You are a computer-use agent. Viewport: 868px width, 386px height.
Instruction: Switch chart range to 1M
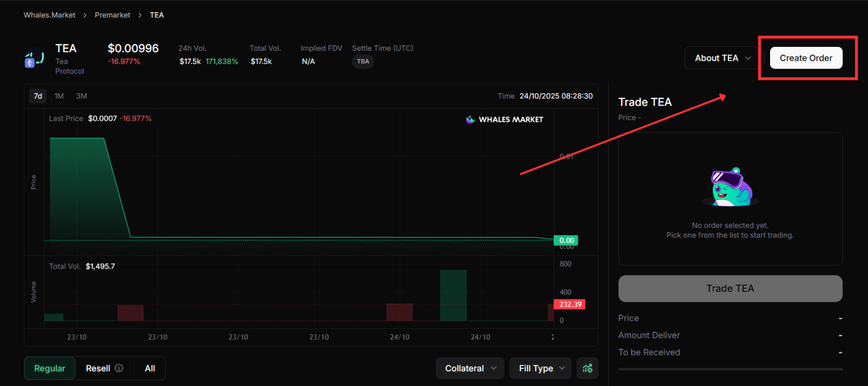click(59, 96)
